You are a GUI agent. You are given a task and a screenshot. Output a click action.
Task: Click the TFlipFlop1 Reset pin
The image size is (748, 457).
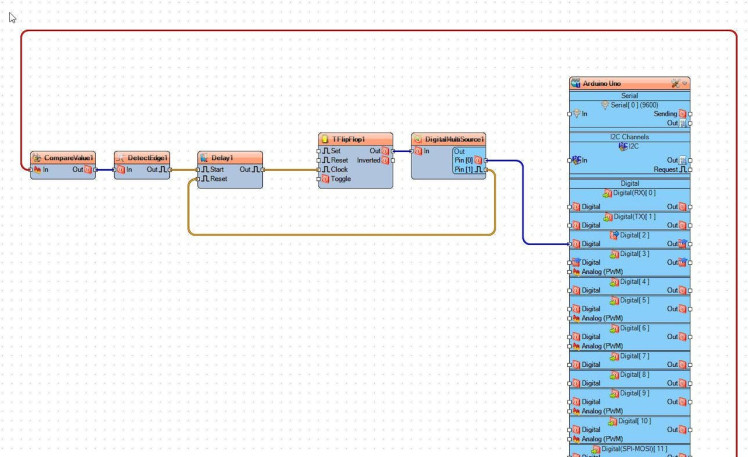[326, 160]
